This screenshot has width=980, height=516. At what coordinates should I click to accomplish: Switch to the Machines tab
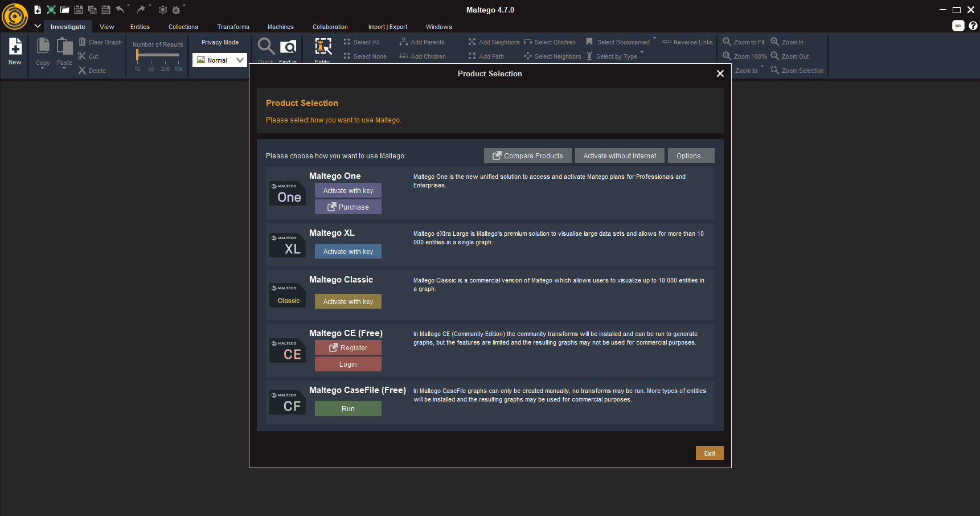click(x=281, y=27)
